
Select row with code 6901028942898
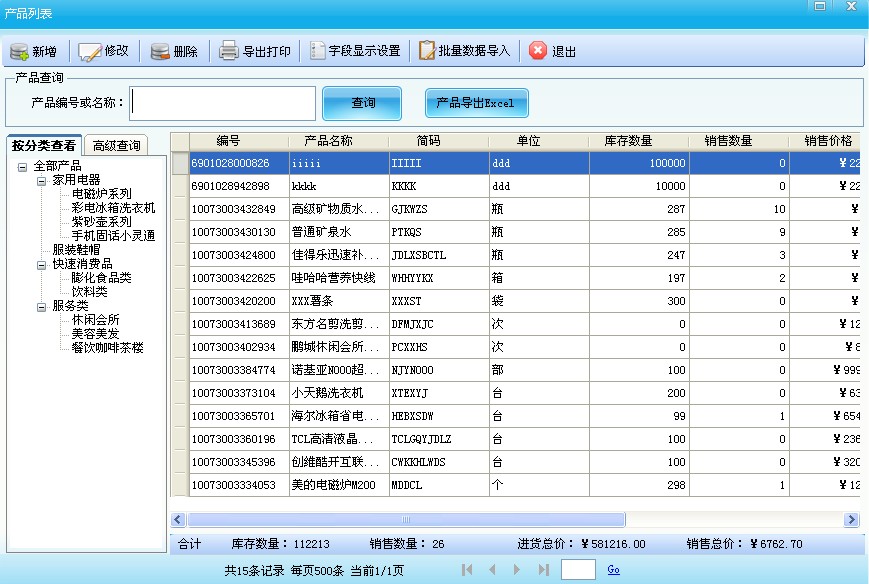tap(525, 186)
